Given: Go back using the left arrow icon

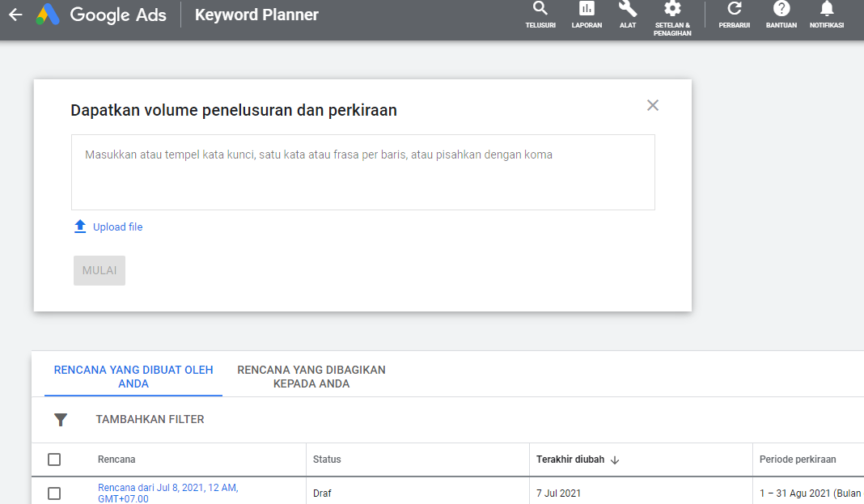Looking at the screenshot, I should point(15,15).
